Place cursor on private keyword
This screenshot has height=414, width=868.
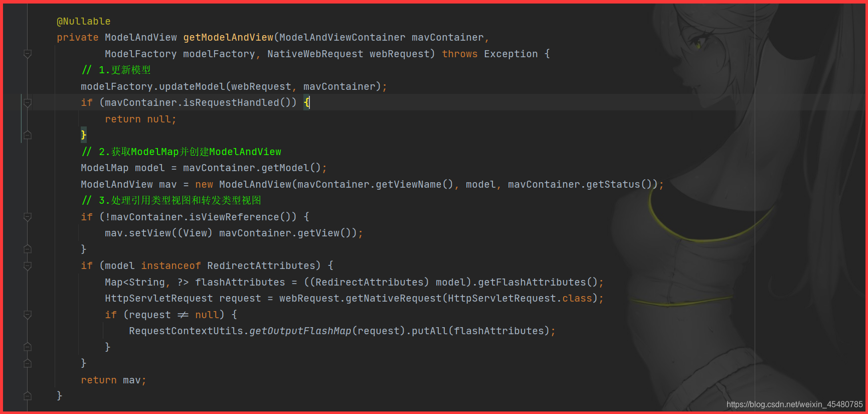(78, 38)
